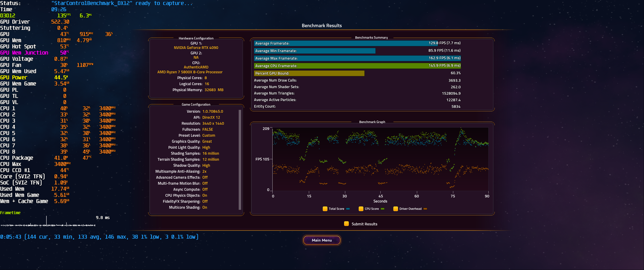Click the Percent GPU Bound bar
Screen dimensions: 644x270
coord(309,73)
